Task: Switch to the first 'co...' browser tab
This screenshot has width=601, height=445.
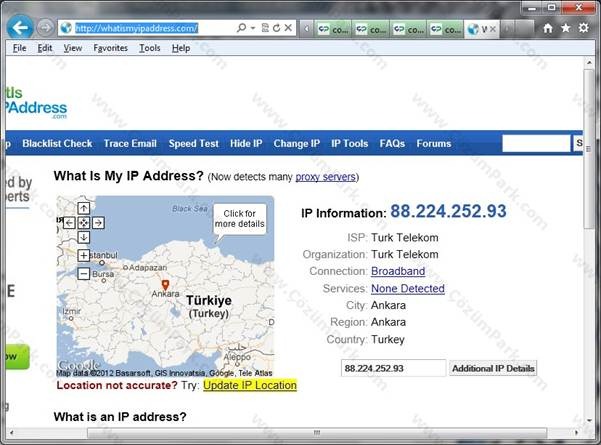Action: click(x=333, y=29)
